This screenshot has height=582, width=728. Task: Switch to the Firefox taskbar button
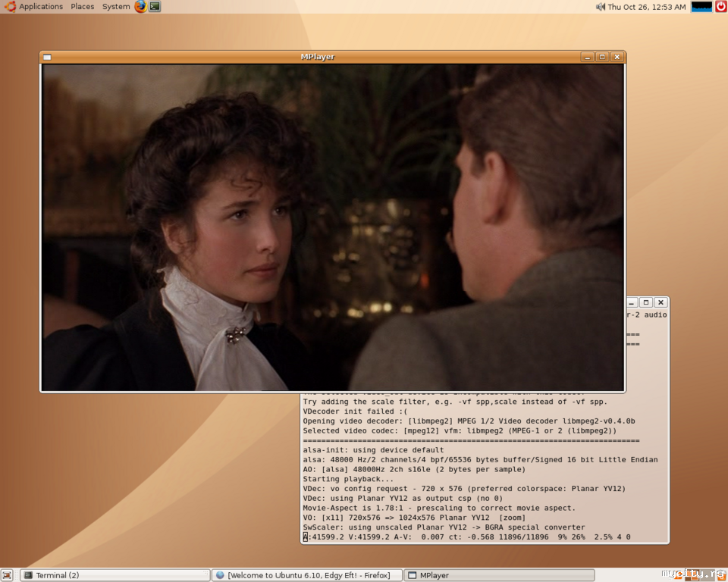tap(308, 575)
